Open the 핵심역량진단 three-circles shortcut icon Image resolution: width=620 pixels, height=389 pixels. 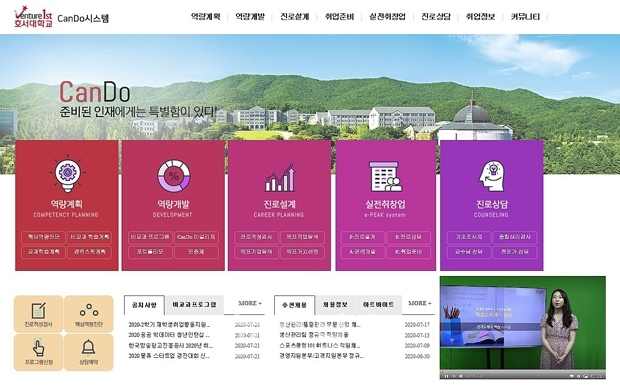[89, 311]
